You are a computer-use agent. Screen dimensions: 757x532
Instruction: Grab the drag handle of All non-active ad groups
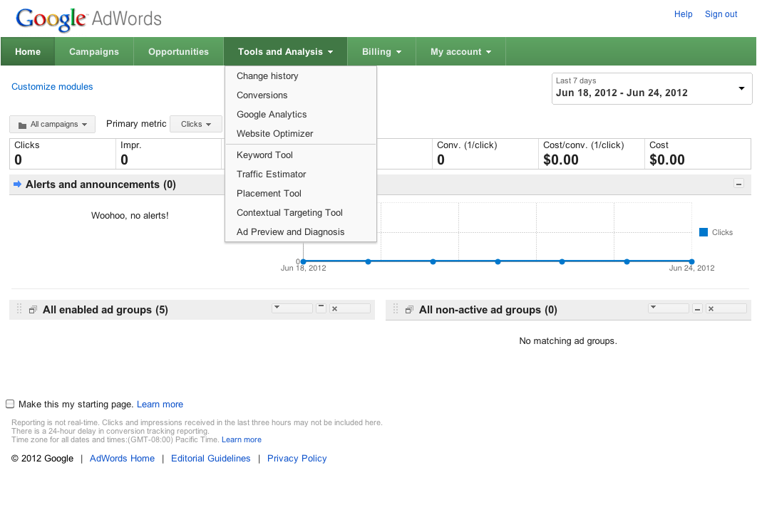(x=396, y=308)
